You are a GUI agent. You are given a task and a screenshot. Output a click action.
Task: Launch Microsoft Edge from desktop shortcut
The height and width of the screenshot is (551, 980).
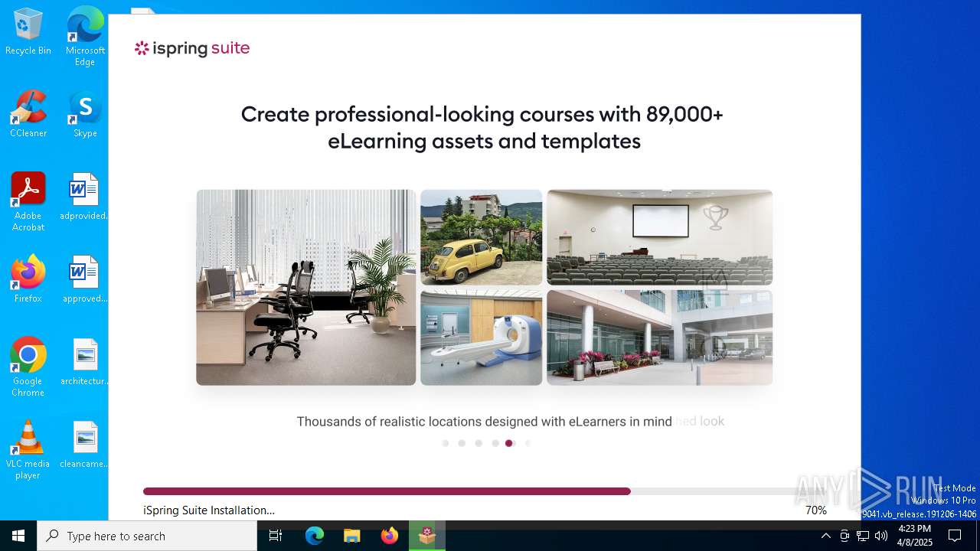[85, 37]
